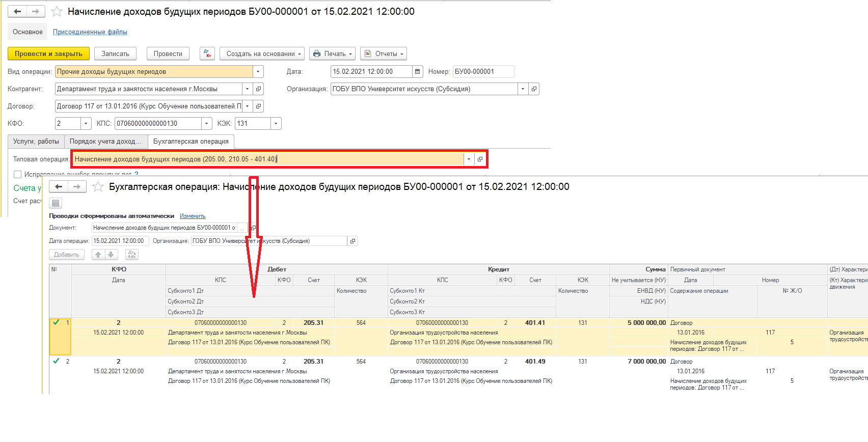Screen dimensions: 868x442
Task: Star the Начисление доходов document as favorite
Action: pyautogui.click(x=57, y=12)
